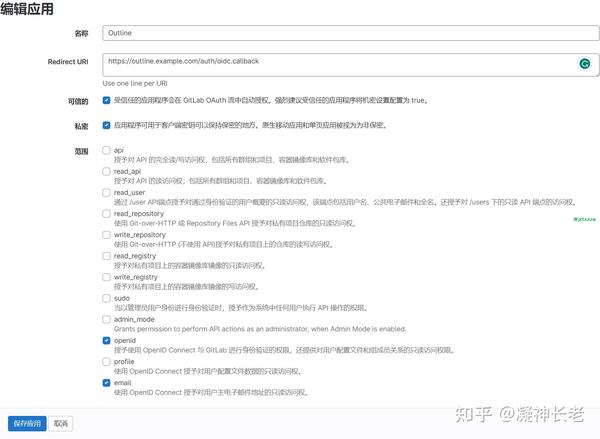Click the write_registry scope label text
Viewport: 600px width, 439px height.
[136, 277]
